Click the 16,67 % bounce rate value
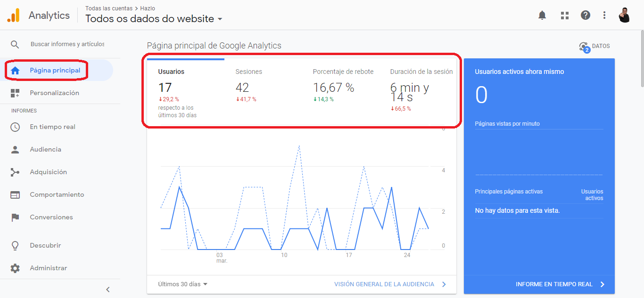Image resolution: width=644 pixels, height=298 pixels. [333, 88]
